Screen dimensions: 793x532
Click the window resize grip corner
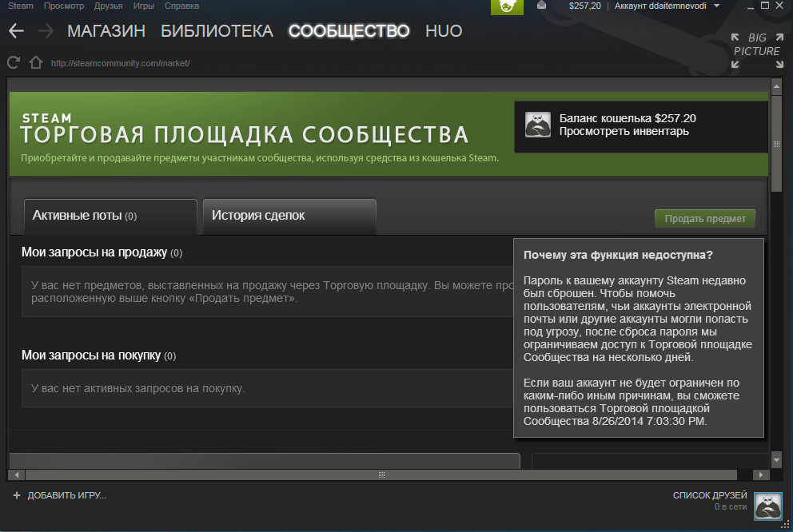coord(786,526)
